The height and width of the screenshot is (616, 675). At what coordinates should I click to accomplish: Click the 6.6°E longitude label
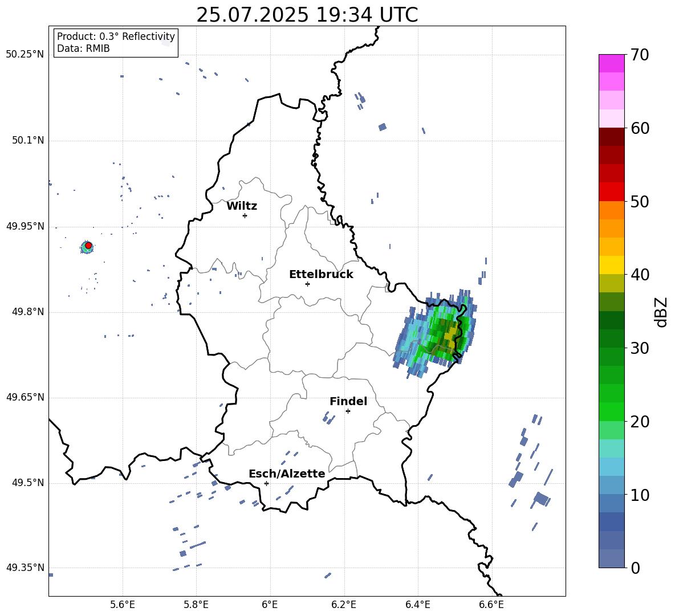[491, 605]
